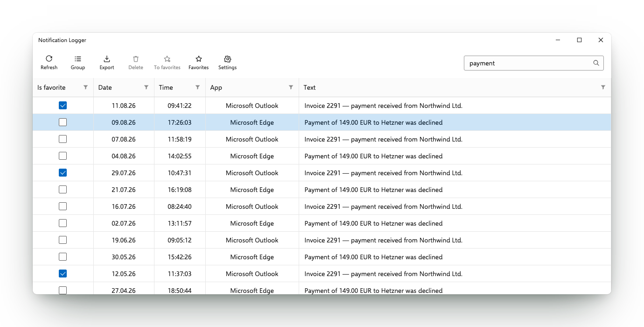Check favorite for the 27.04.26 row
The image size is (644, 327).
pyautogui.click(x=63, y=290)
